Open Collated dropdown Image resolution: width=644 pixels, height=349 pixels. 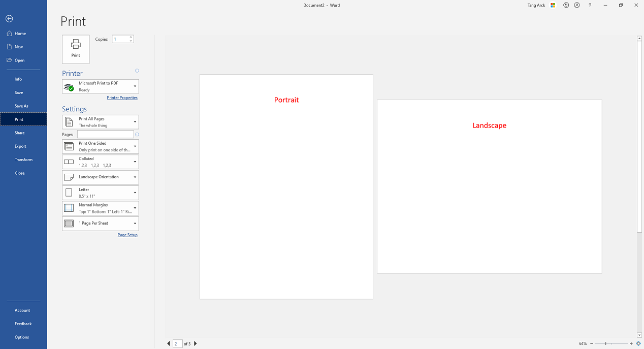tap(100, 162)
